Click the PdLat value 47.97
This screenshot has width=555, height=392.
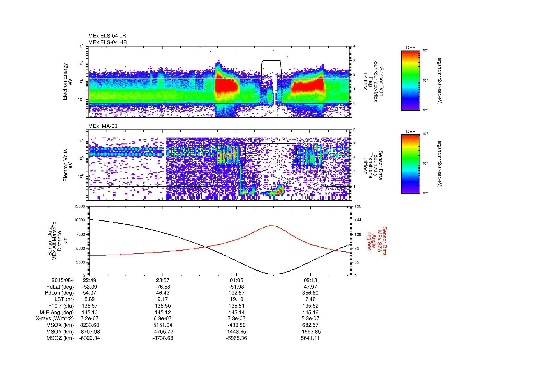(x=310, y=287)
